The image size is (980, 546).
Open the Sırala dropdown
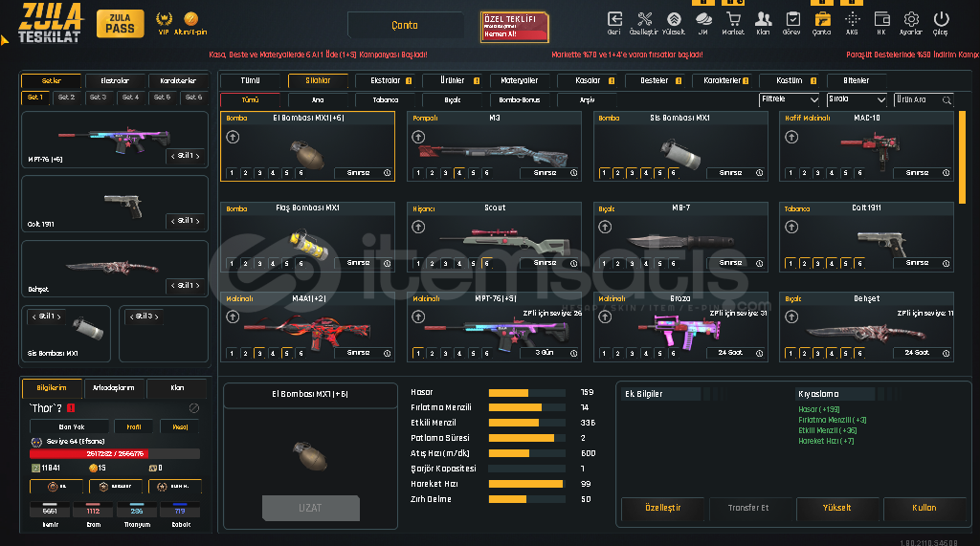[x=857, y=99]
